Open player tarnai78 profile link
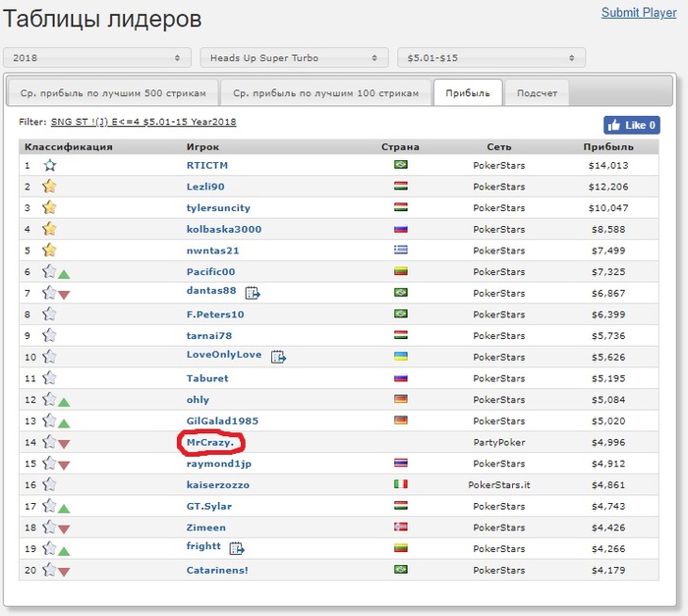The height and width of the screenshot is (616, 688). 208,336
